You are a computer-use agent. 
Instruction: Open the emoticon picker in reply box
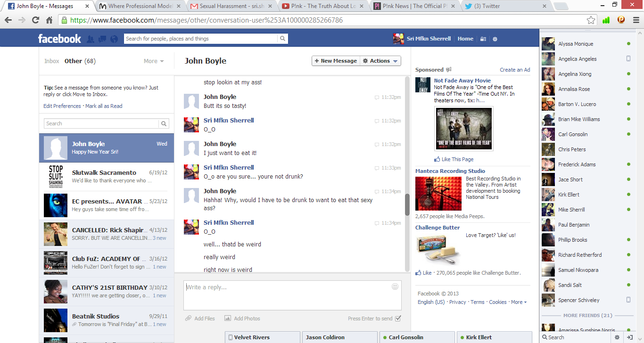(395, 286)
